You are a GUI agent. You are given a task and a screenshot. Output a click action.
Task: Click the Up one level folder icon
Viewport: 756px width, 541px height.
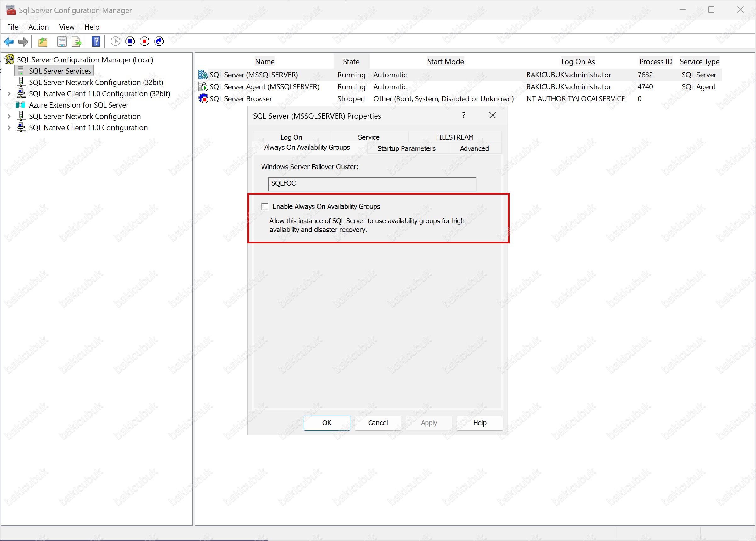pos(43,41)
